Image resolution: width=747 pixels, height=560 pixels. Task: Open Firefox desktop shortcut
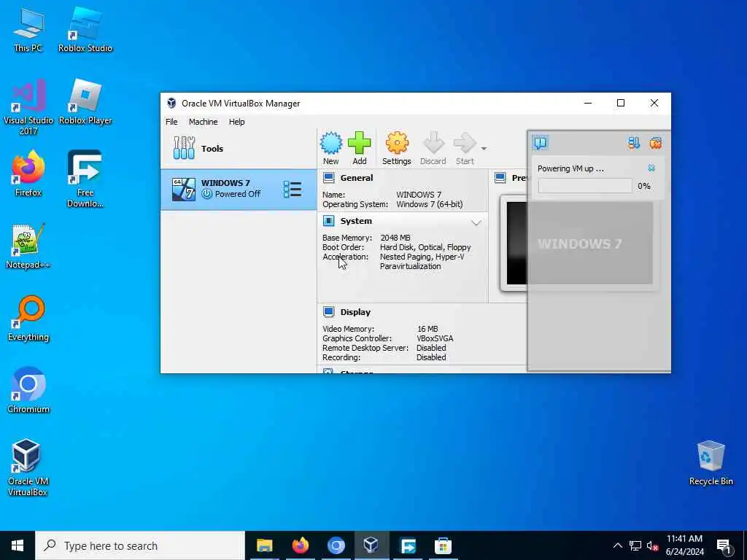point(28,174)
